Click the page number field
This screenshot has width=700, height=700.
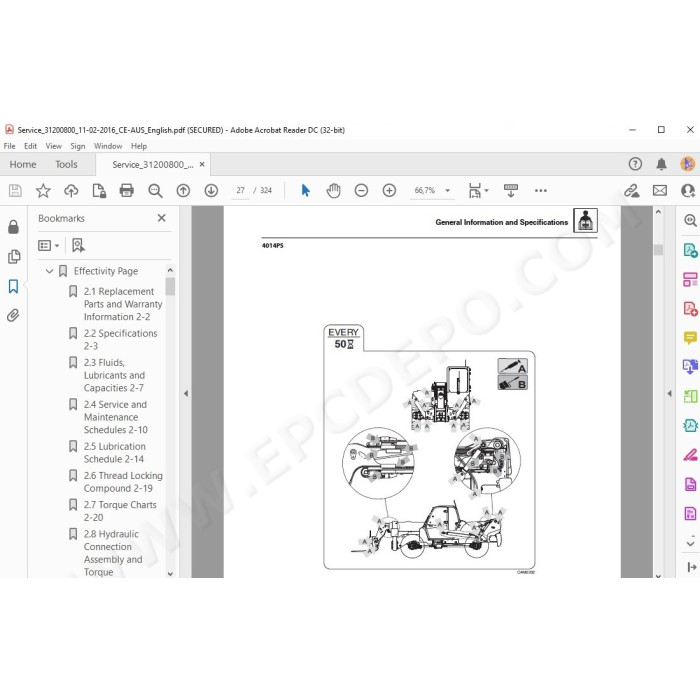pos(241,191)
